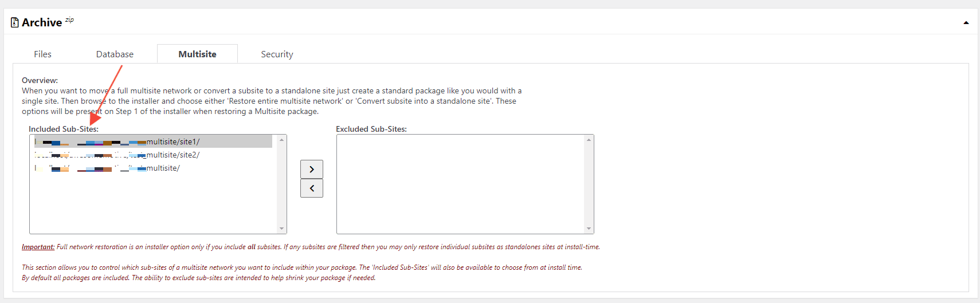Open the Files tab
Viewport: 980px width, 303px height.
pyautogui.click(x=42, y=54)
